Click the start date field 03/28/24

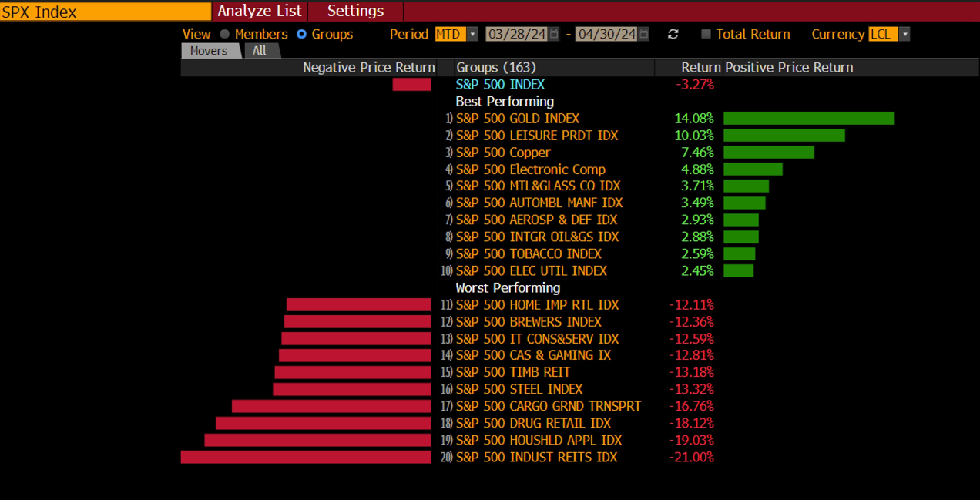(x=516, y=34)
